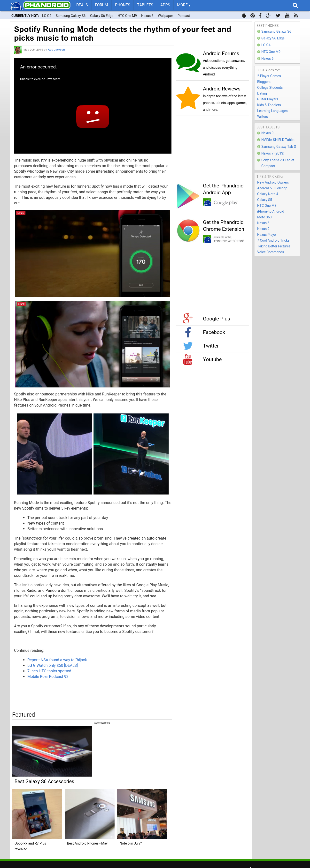310x868 pixels.
Task: Open NVIDIA SHIELD Tablet under Best Tablets
Action: point(278,140)
